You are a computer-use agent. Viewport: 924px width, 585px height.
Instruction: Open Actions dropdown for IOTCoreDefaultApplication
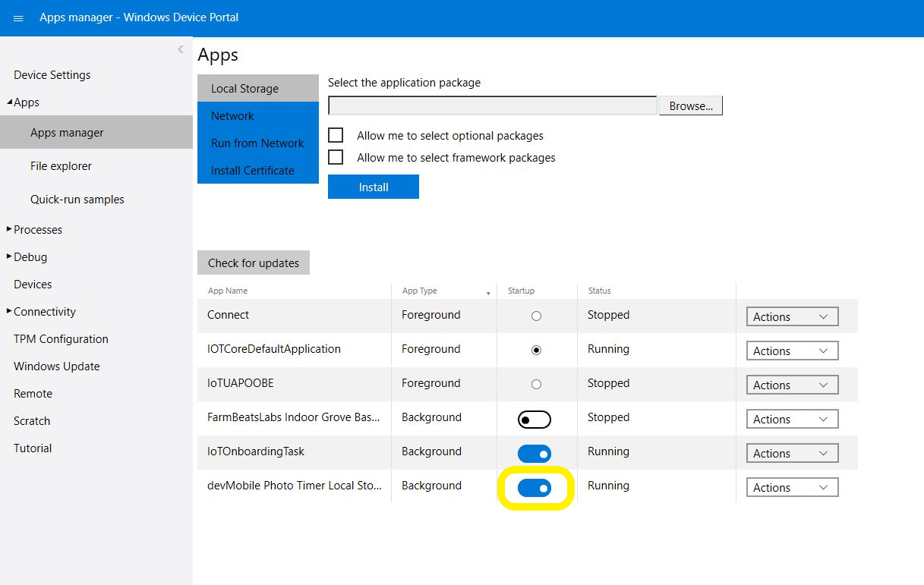pyautogui.click(x=792, y=351)
